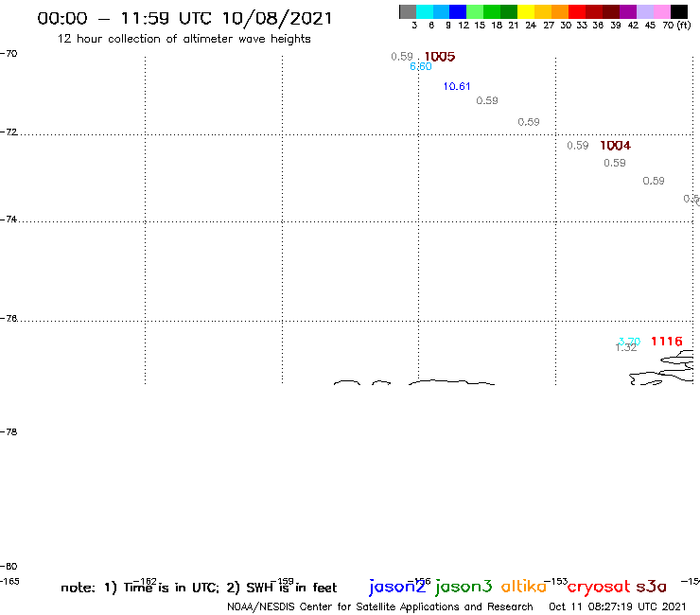The width and height of the screenshot is (700, 615).
Task: Click the blue 'jason2' satellite label
Action: [397, 587]
